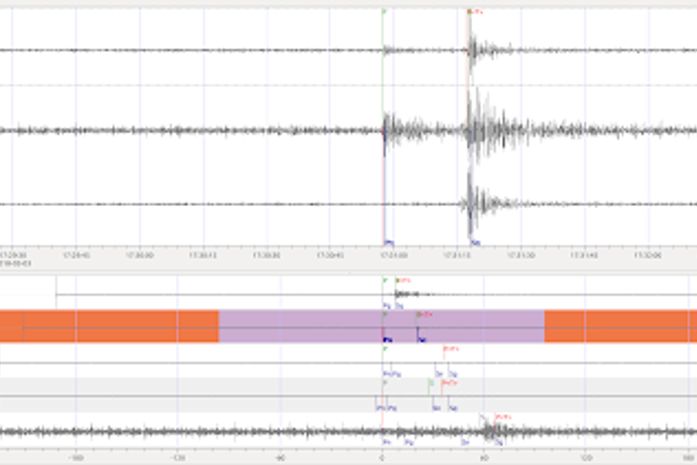Click the blue Sg label below the main traces
Screen dimensions: 697x465
tap(475, 242)
